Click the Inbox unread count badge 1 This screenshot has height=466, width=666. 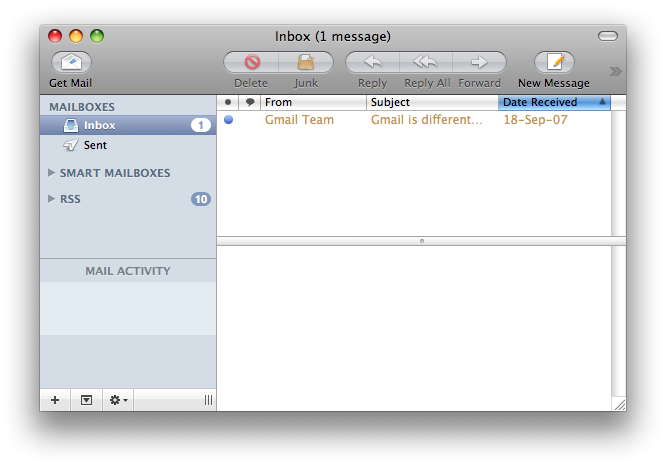[x=201, y=125]
